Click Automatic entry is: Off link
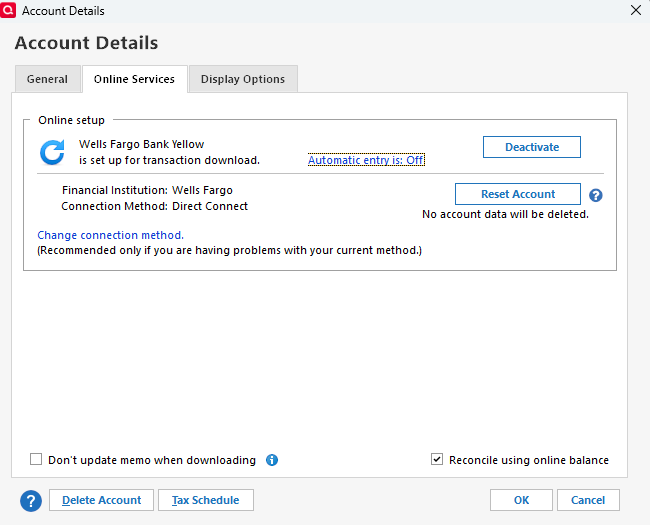650x525 pixels. [366, 160]
